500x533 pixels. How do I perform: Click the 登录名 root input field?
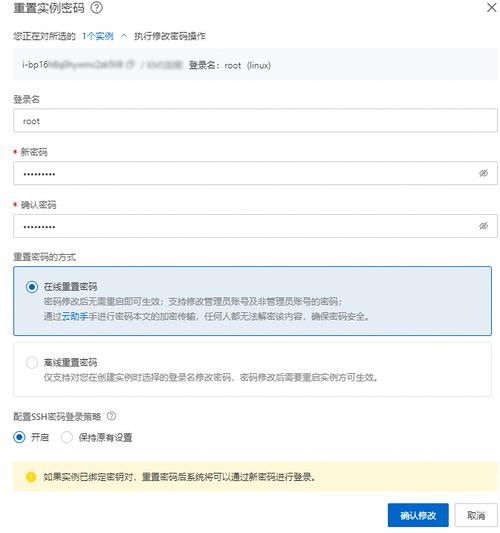(255, 120)
